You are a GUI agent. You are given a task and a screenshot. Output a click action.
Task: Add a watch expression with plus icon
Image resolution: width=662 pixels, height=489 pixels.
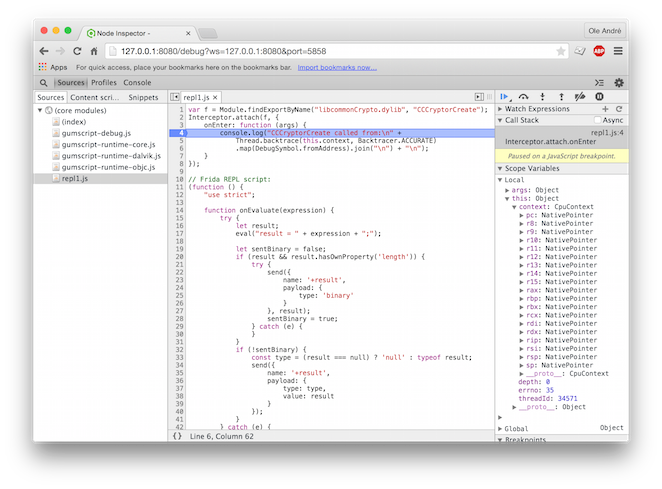(x=605, y=108)
